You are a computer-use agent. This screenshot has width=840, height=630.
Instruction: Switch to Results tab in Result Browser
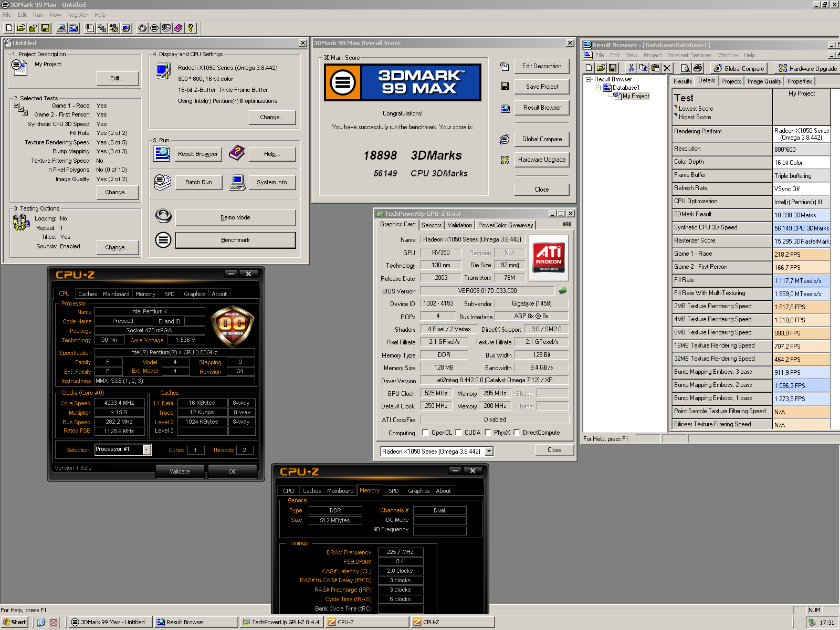pyautogui.click(x=682, y=81)
